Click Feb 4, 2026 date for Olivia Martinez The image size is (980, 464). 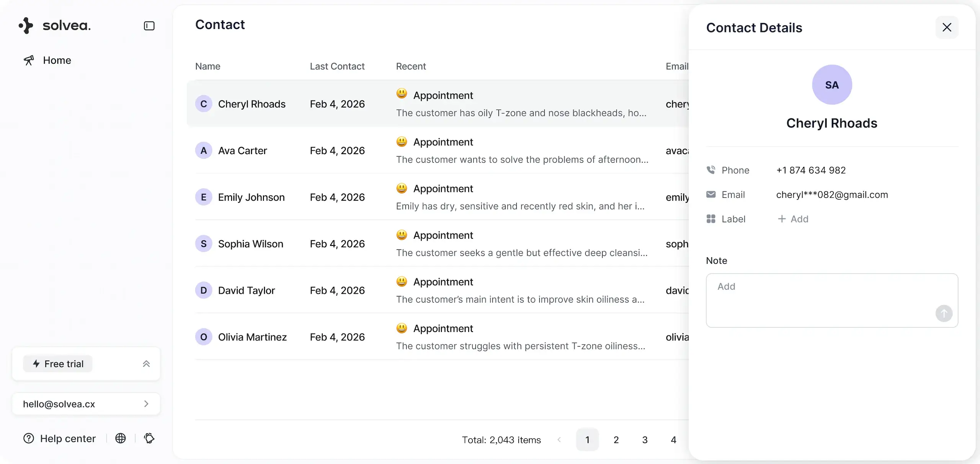pos(337,337)
